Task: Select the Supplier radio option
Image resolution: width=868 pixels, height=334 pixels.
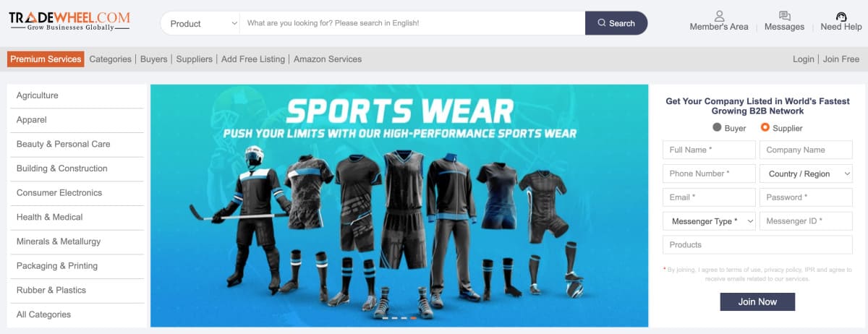Action: coord(765,128)
